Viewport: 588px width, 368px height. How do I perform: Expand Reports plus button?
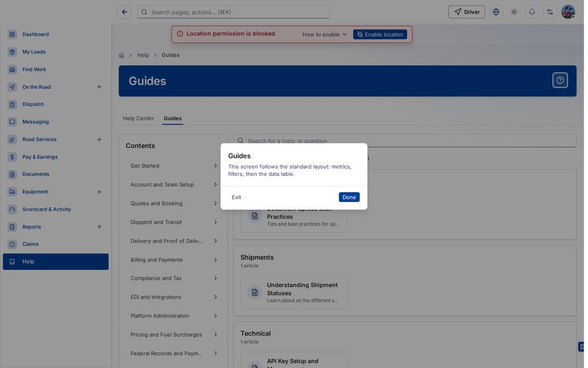tap(99, 227)
